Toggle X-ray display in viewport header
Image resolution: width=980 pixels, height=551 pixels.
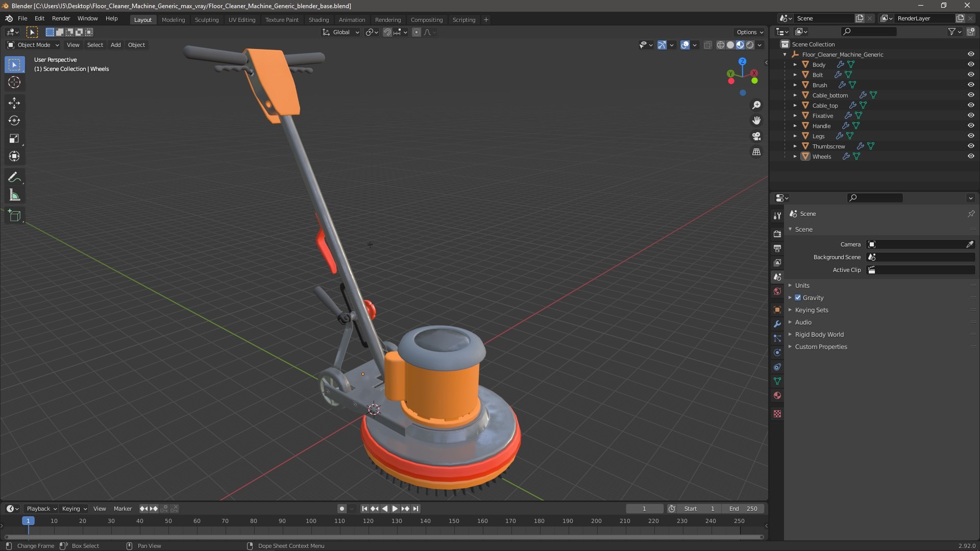tap(708, 45)
